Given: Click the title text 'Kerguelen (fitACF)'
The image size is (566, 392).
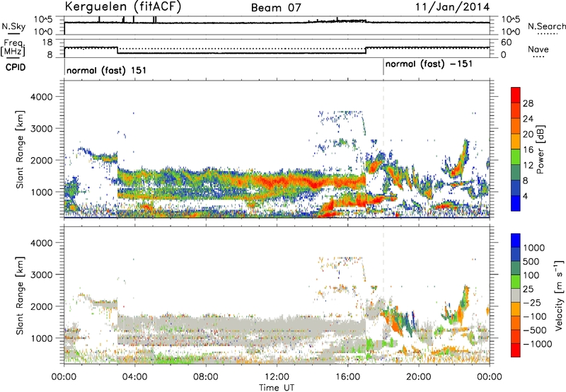Looking at the screenshot, I should pos(122,7).
